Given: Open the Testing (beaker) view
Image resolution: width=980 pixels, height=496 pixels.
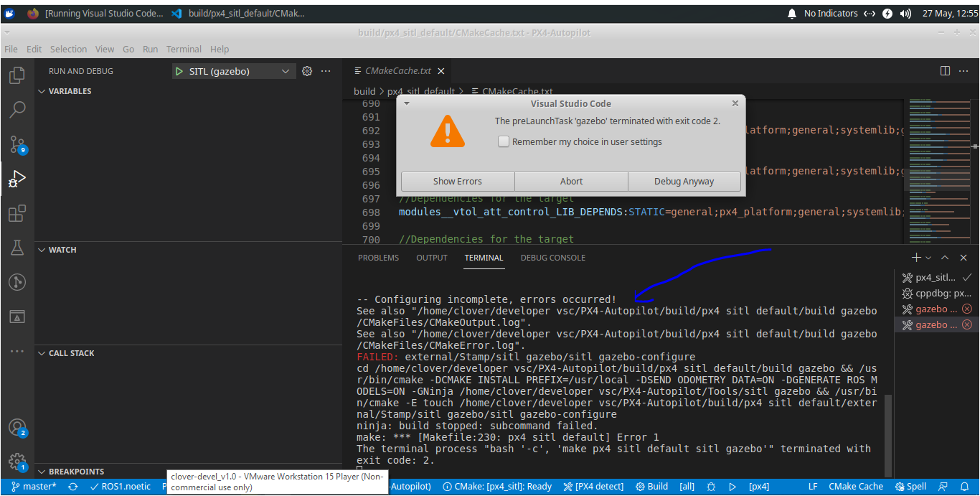Looking at the screenshot, I should tap(17, 247).
